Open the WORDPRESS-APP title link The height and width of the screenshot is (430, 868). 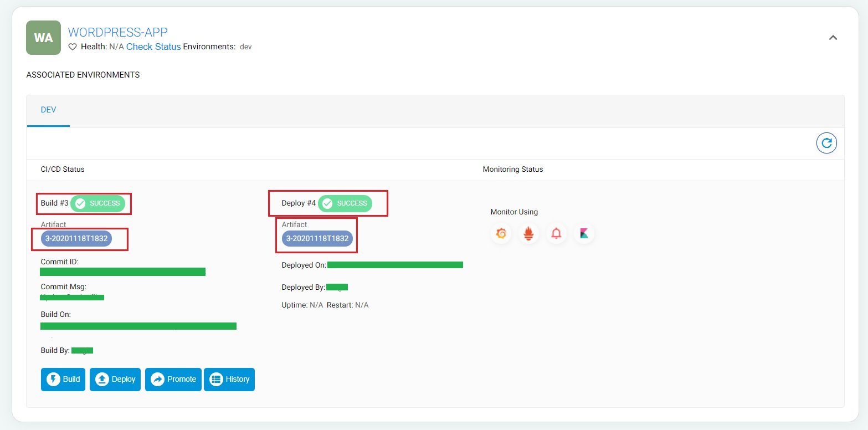pos(117,32)
